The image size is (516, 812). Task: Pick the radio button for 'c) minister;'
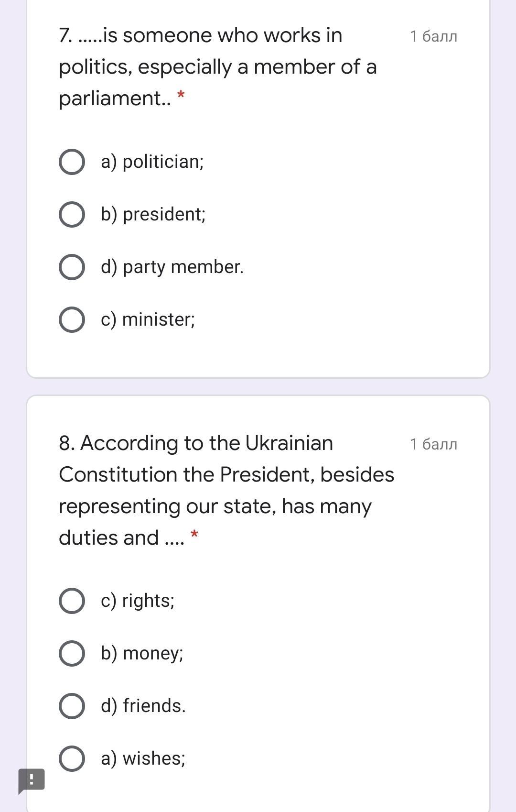tap(72, 319)
